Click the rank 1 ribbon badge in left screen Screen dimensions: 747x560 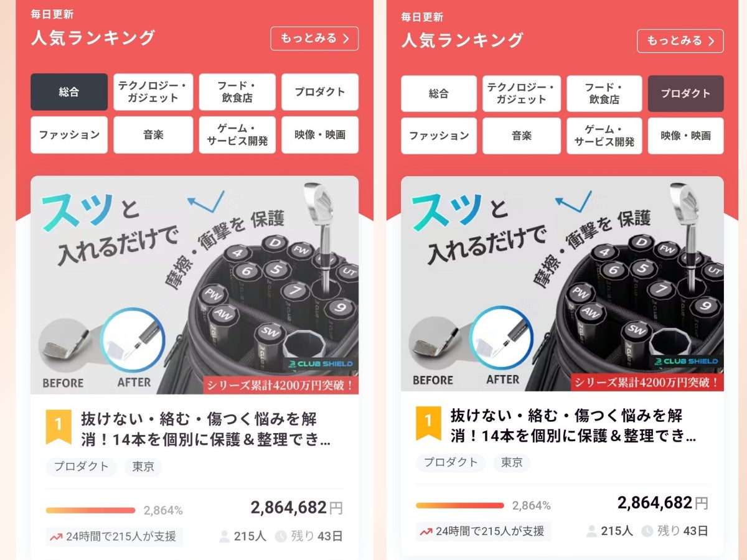(x=59, y=425)
